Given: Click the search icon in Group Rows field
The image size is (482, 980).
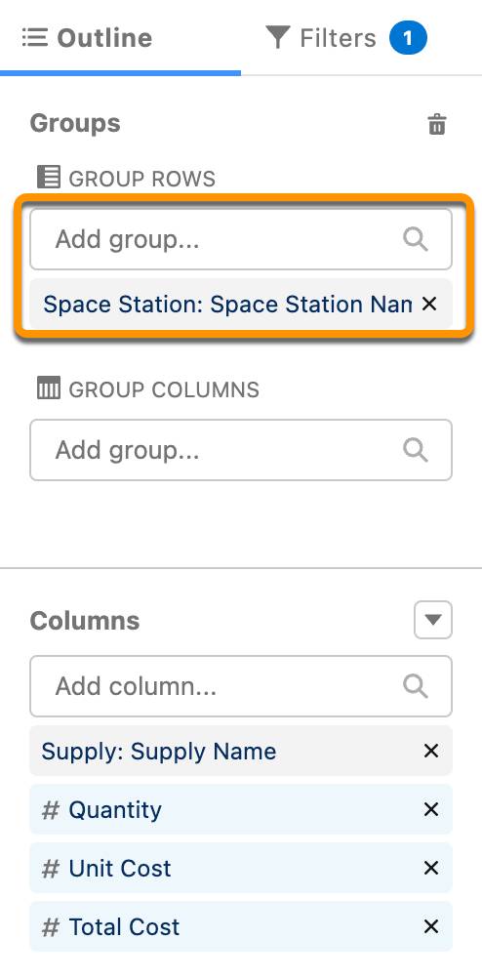Looking at the screenshot, I should (416, 239).
